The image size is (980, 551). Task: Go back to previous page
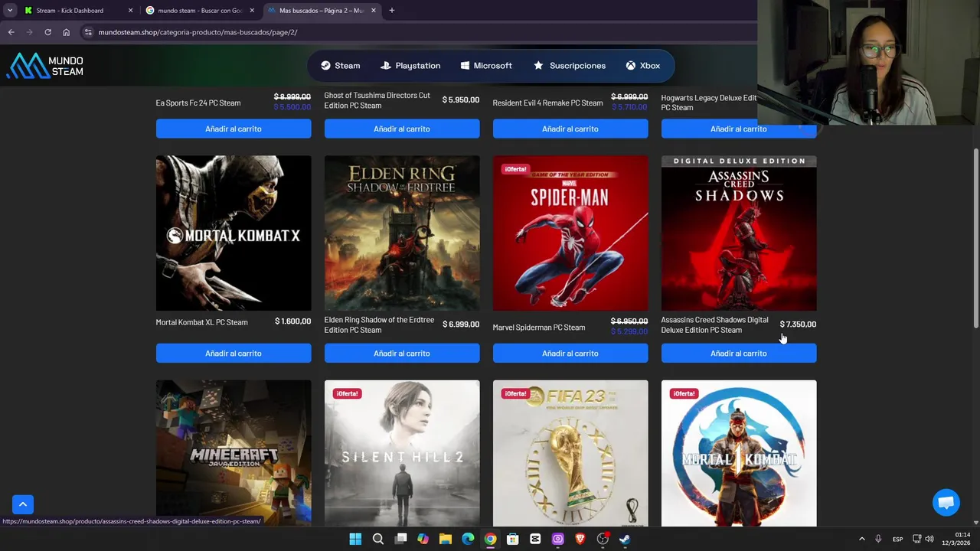click(x=11, y=32)
